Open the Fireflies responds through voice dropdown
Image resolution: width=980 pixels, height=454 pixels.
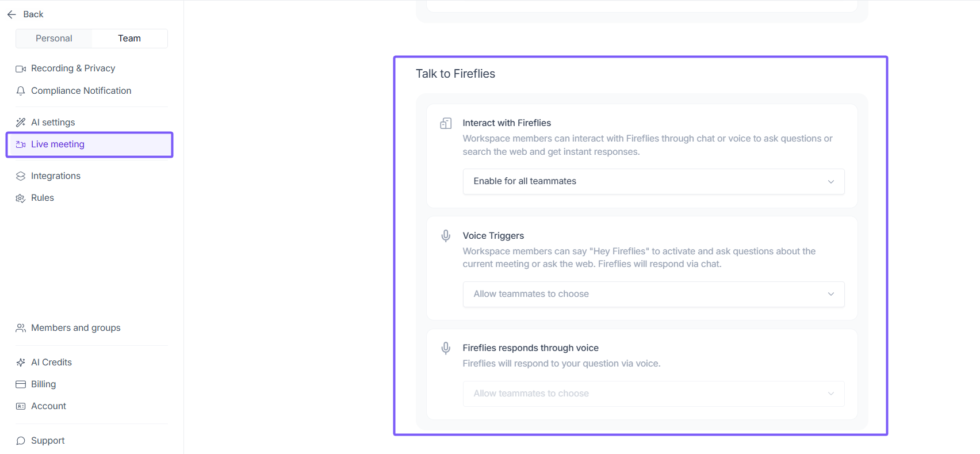point(653,394)
